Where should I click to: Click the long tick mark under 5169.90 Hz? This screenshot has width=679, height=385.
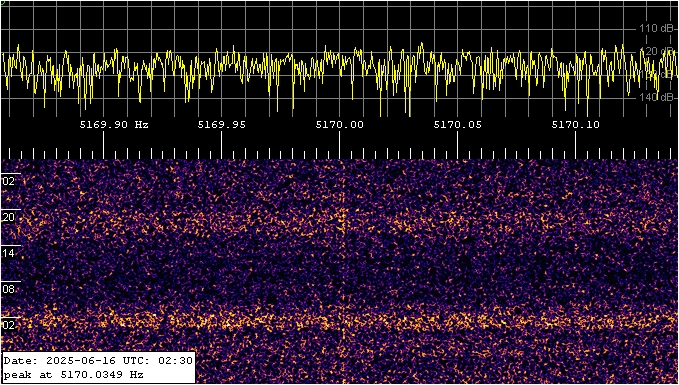tap(103, 145)
